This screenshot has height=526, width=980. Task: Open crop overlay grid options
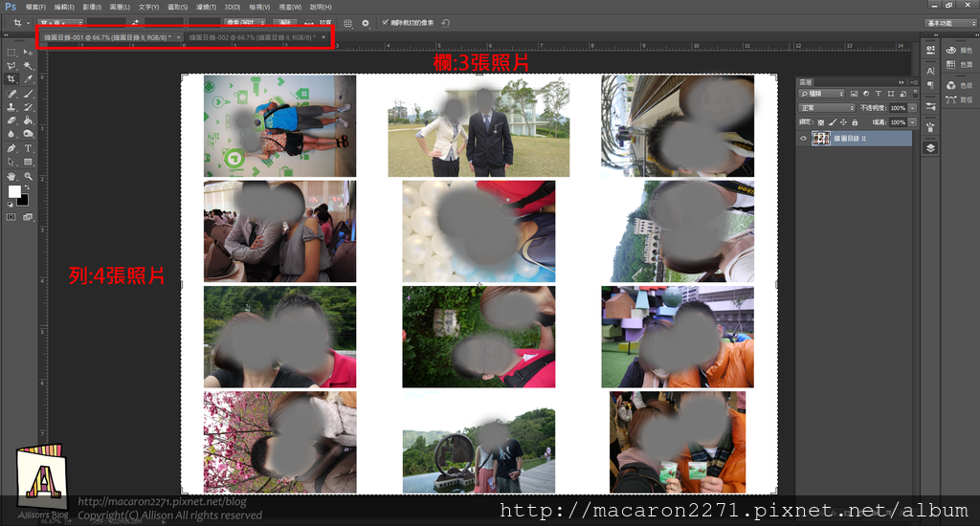tap(348, 23)
